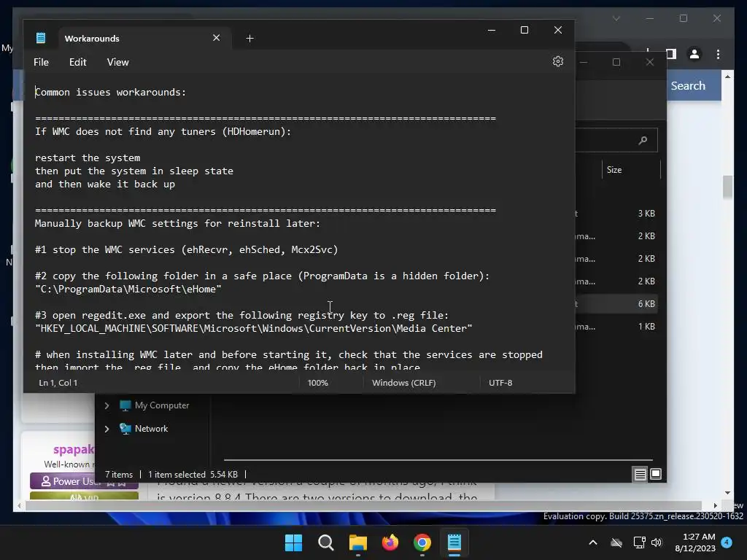
Task: Click Windows (CRLF) line ending status
Action: (403, 383)
